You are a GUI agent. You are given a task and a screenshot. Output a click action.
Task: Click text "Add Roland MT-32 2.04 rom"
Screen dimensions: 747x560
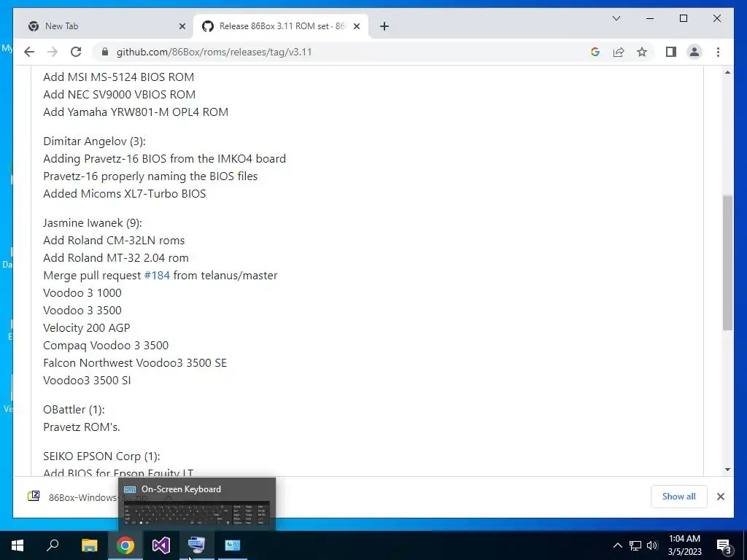[116, 258]
